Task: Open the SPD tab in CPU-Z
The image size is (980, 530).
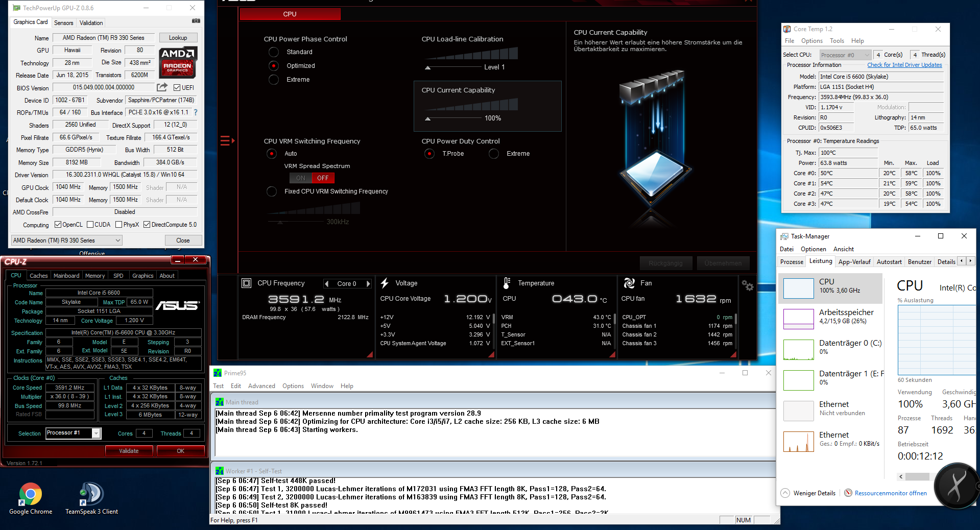Action: [118, 276]
